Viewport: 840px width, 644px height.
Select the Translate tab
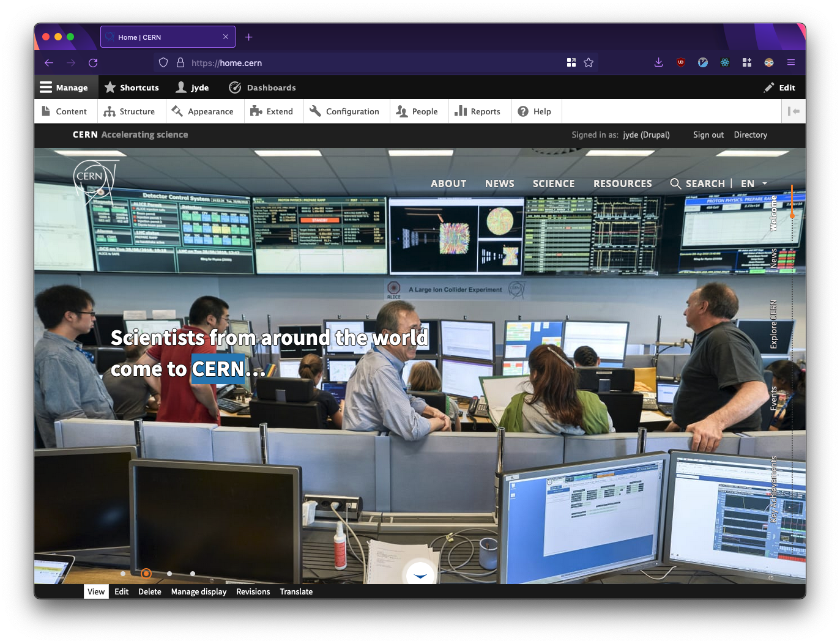[296, 591]
